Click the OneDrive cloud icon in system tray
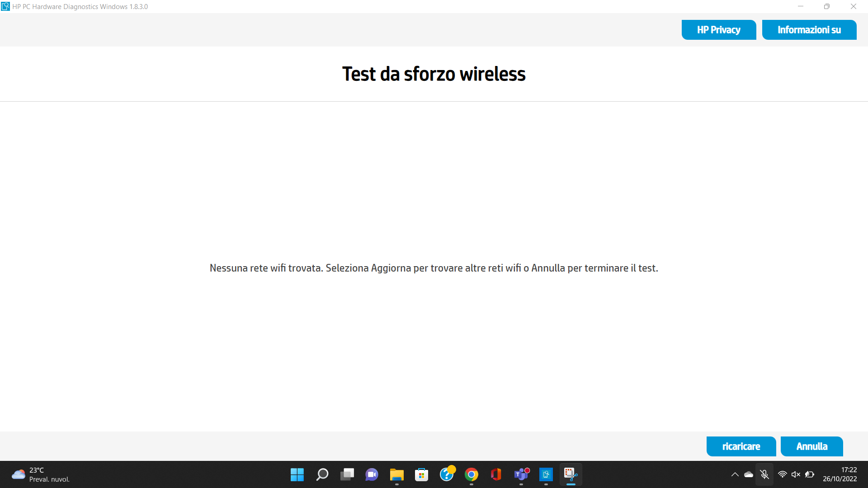This screenshot has height=488, width=868. point(749,474)
